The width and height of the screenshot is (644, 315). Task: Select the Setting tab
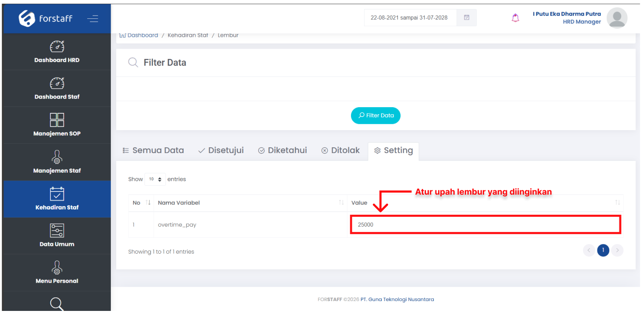click(x=394, y=151)
